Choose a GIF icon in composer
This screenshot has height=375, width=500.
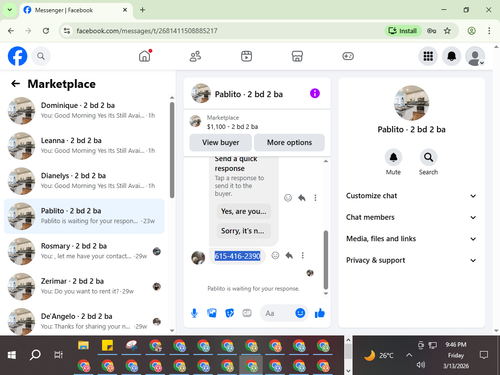tap(247, 313)
